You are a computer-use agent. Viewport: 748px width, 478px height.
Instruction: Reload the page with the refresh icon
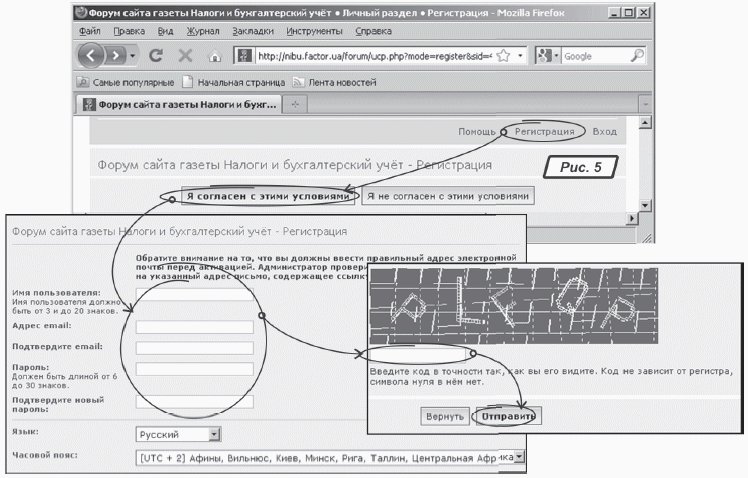click(155, 56)
